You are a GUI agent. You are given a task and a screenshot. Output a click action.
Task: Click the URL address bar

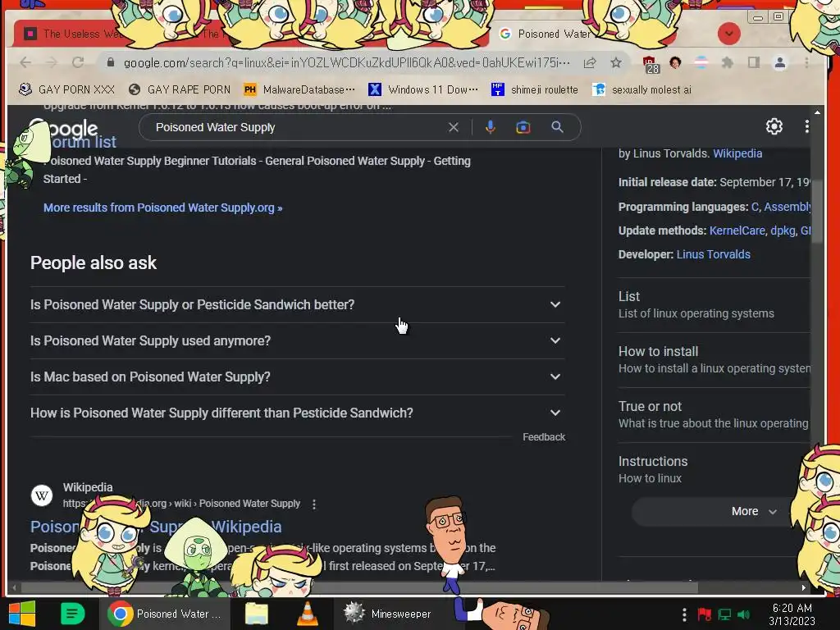346,62
